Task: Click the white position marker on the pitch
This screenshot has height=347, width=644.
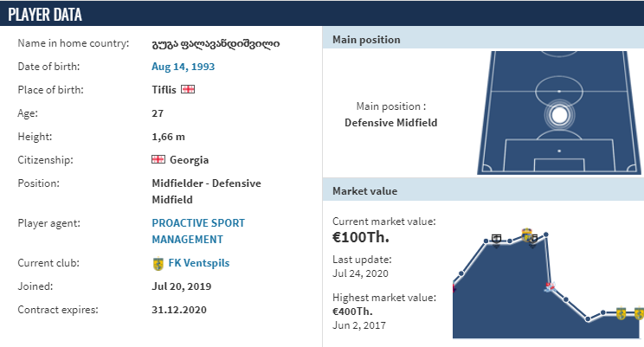Action: [x=559, y=115]
